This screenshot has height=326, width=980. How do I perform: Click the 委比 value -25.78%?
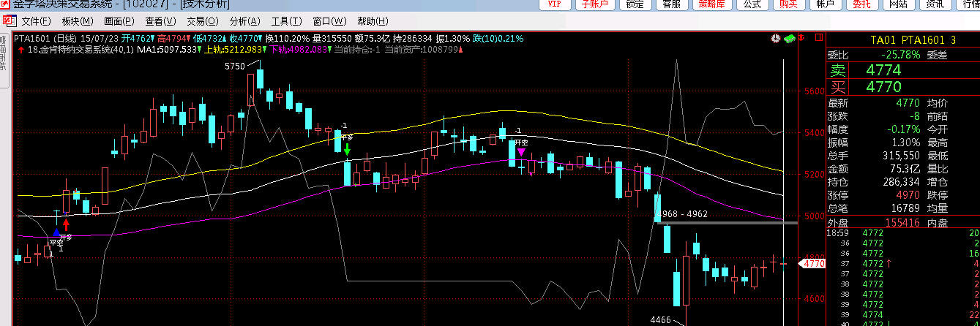900,55
